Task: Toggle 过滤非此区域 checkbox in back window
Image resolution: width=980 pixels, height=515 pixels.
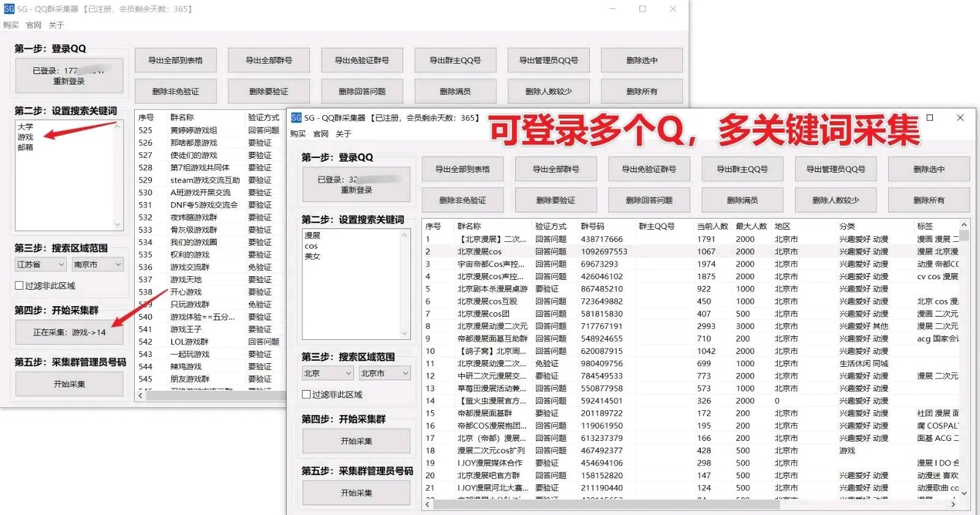Action: point(20,285)
